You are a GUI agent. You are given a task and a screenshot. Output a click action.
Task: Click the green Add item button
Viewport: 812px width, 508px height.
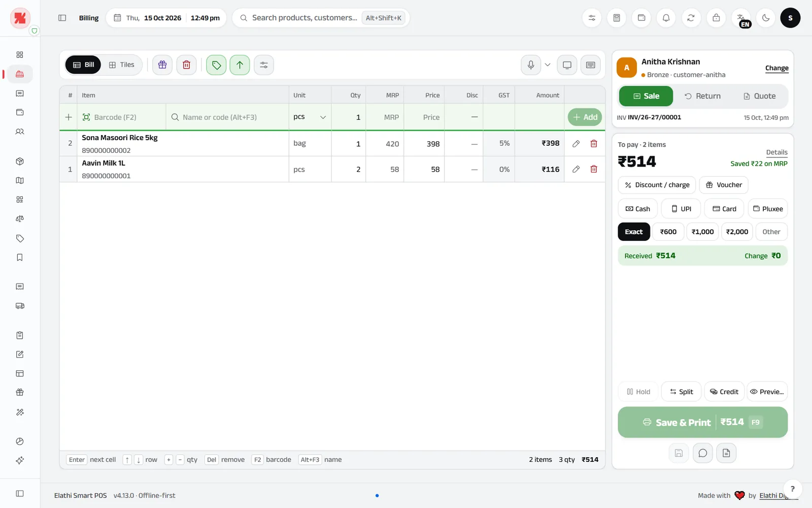pos(585,117)
